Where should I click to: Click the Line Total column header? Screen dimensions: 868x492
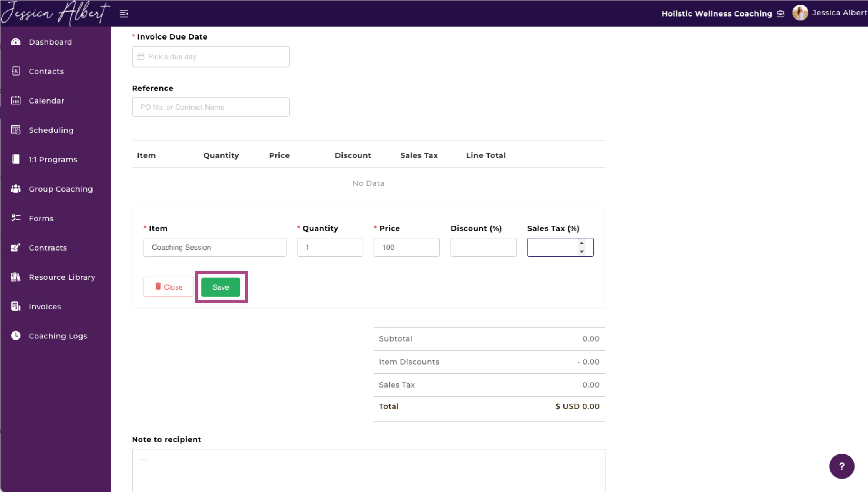(486, 155)
